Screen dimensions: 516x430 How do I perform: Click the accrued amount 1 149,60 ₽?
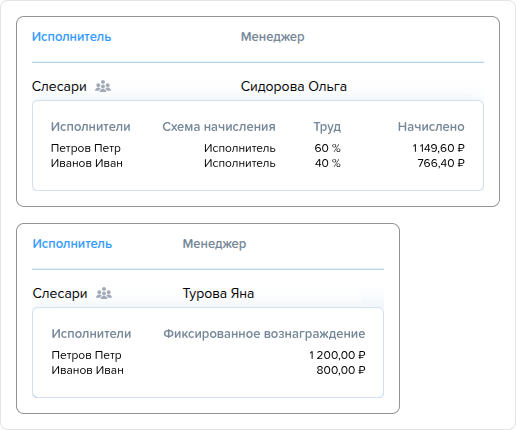click(438, 148)
